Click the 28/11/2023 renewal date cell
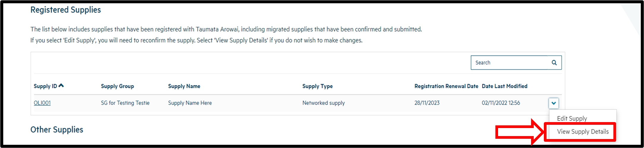 point(427,103)
